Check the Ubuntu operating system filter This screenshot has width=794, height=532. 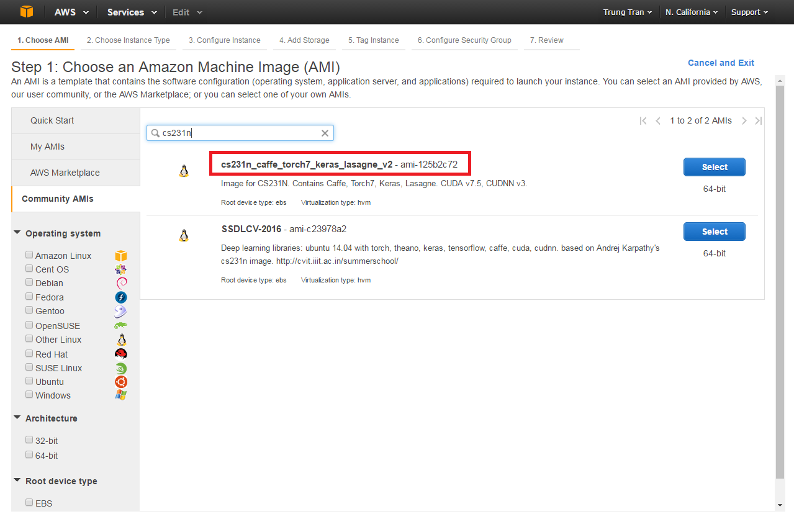pos(29,381)
